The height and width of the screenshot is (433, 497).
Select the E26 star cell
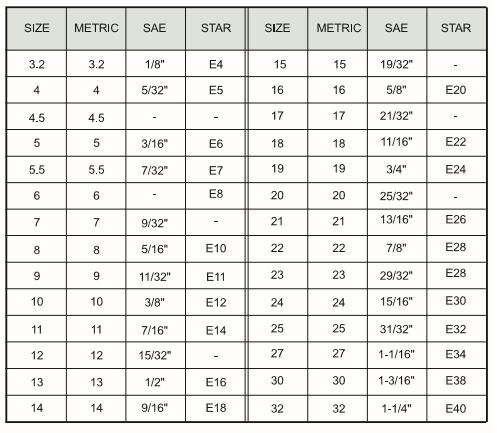456,222
